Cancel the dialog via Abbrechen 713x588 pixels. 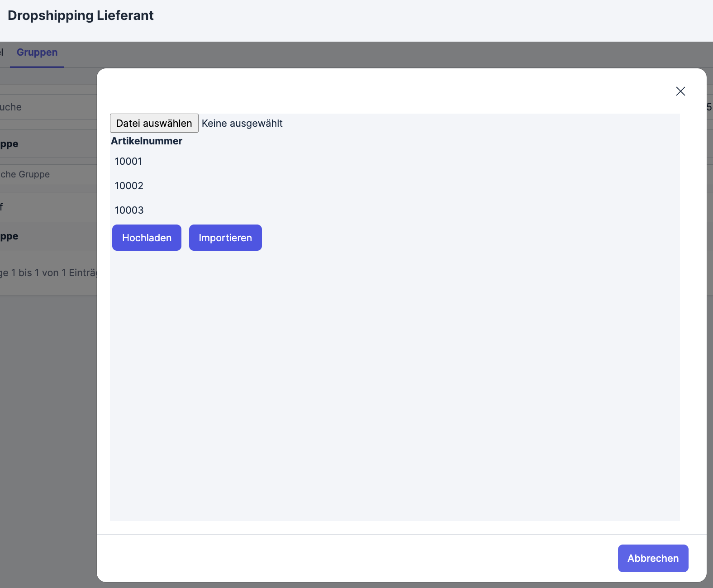[x=652, y=558]
